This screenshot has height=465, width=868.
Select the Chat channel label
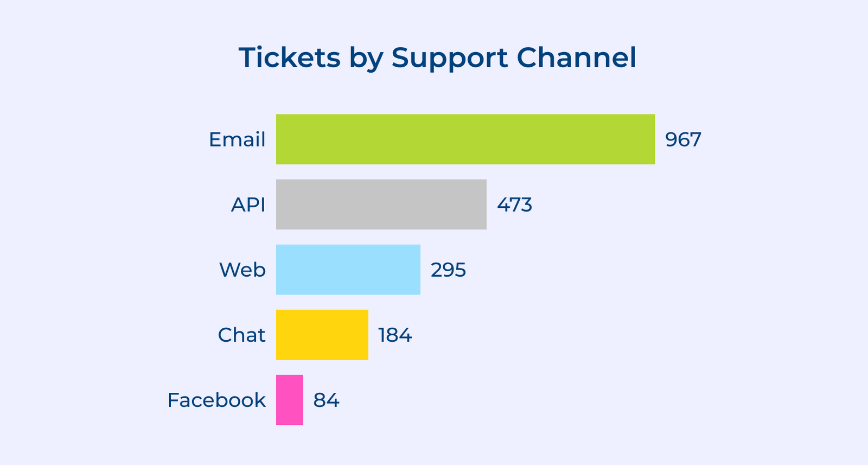click(x=241, y=335)
